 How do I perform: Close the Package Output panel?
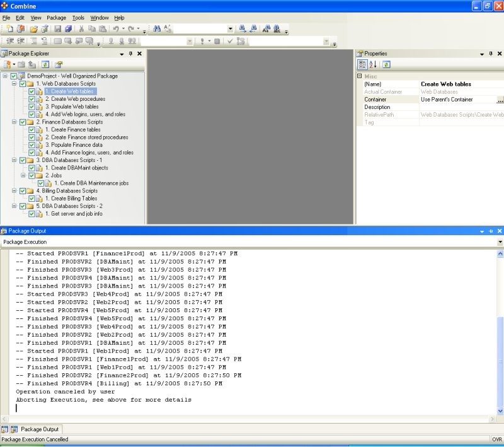click(500, 231)
